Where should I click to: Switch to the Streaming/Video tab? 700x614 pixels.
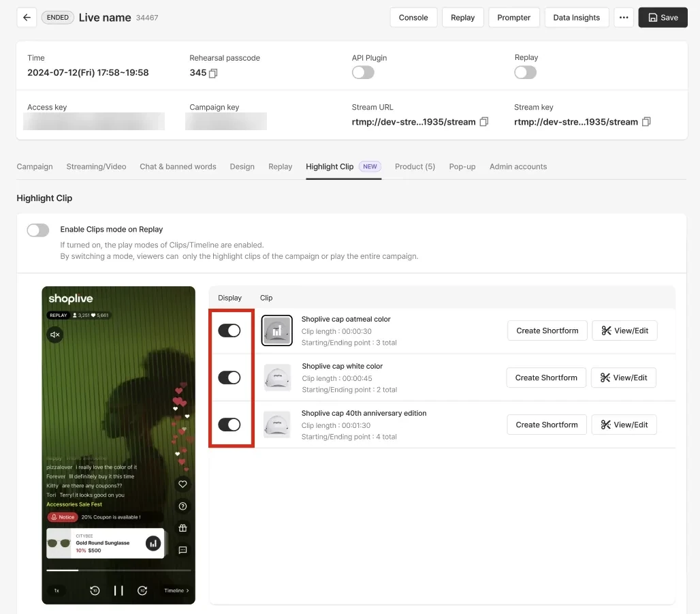pos(97,167)
